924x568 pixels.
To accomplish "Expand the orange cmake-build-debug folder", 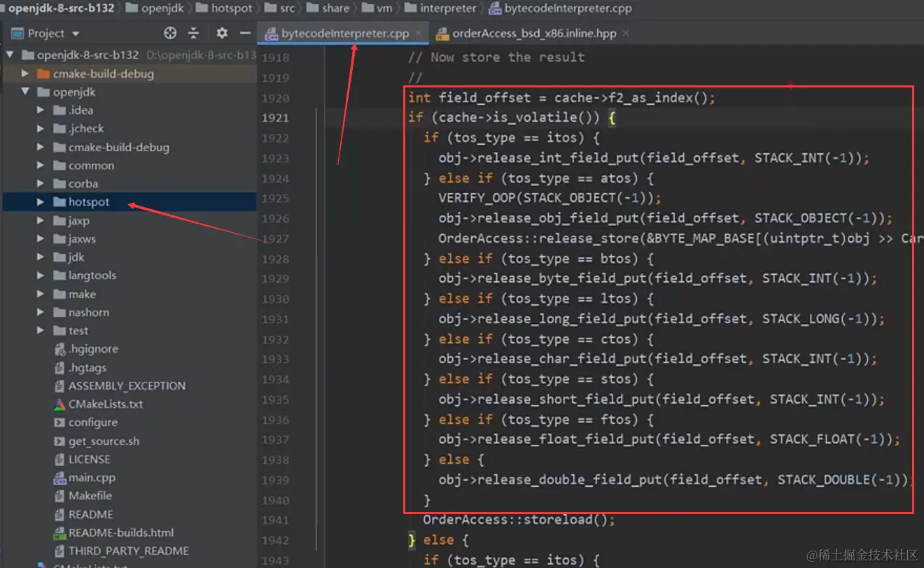I will tap(25, 73).
